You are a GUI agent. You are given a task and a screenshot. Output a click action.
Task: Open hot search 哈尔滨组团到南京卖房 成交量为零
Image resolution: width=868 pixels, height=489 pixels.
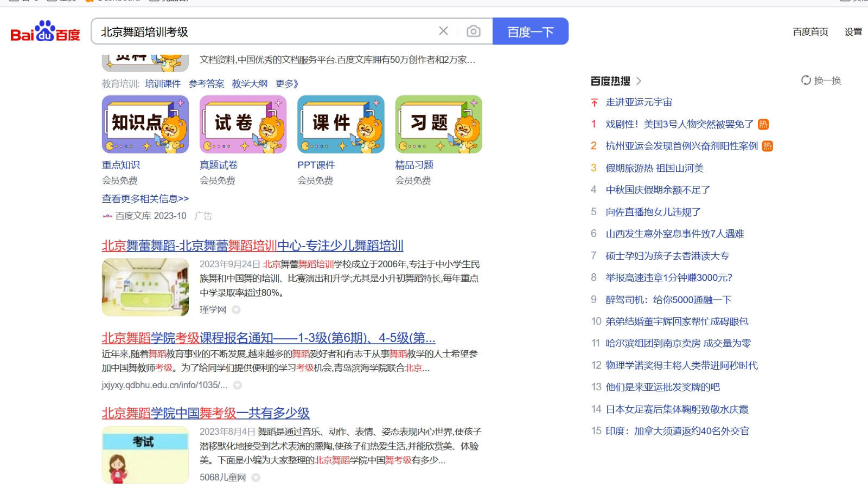[678, 343]
